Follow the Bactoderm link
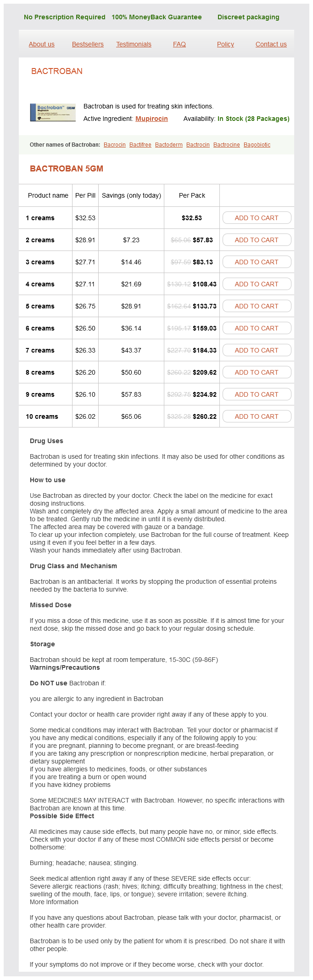The width and height of the screenshot is (313, 980). click(169, 145)
